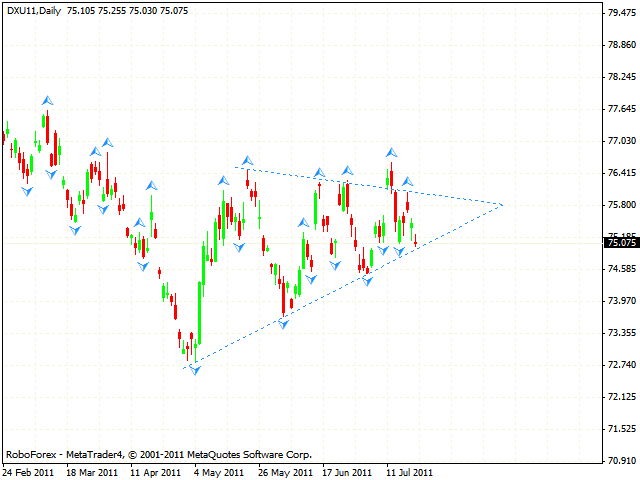Click the 79.475 price axis label

[622, 13]
